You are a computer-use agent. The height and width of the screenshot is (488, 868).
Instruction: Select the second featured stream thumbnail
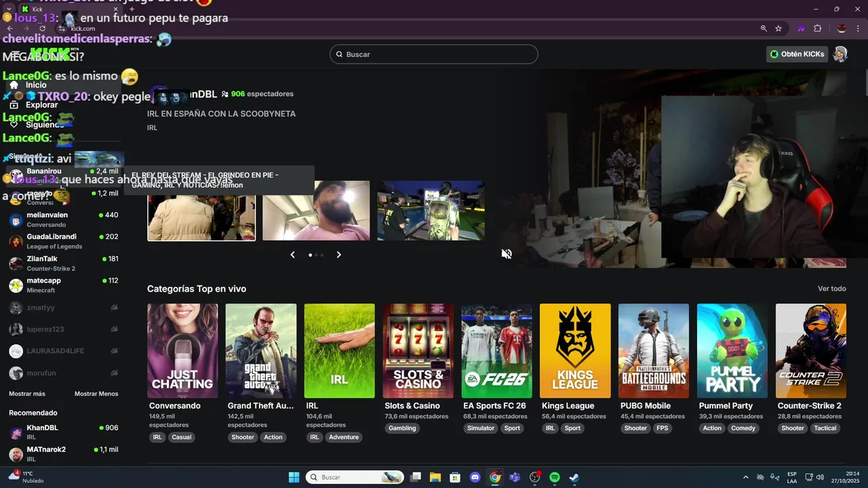pos(316,210)
